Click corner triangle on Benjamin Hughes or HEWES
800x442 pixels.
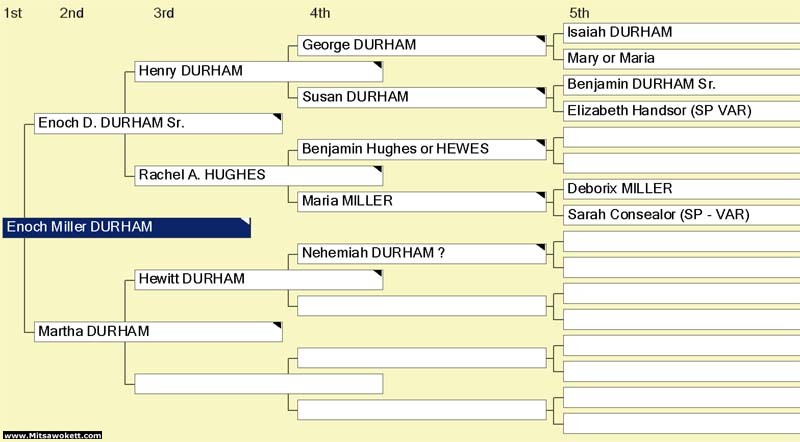tap(541, 143)
